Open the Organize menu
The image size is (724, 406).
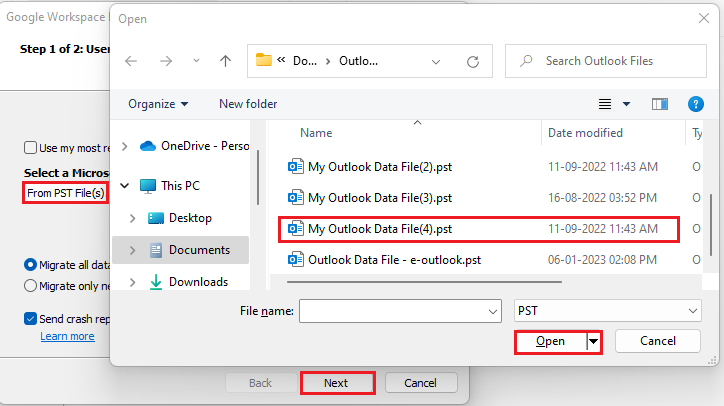158,104
